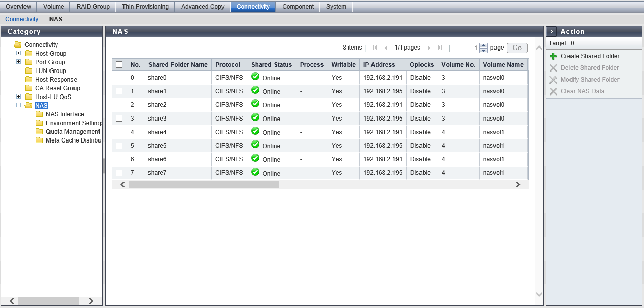Viewport: 644px width, 308px height.
Task: Collapse the Action panel with double-arrow icon
Action: 551,31
